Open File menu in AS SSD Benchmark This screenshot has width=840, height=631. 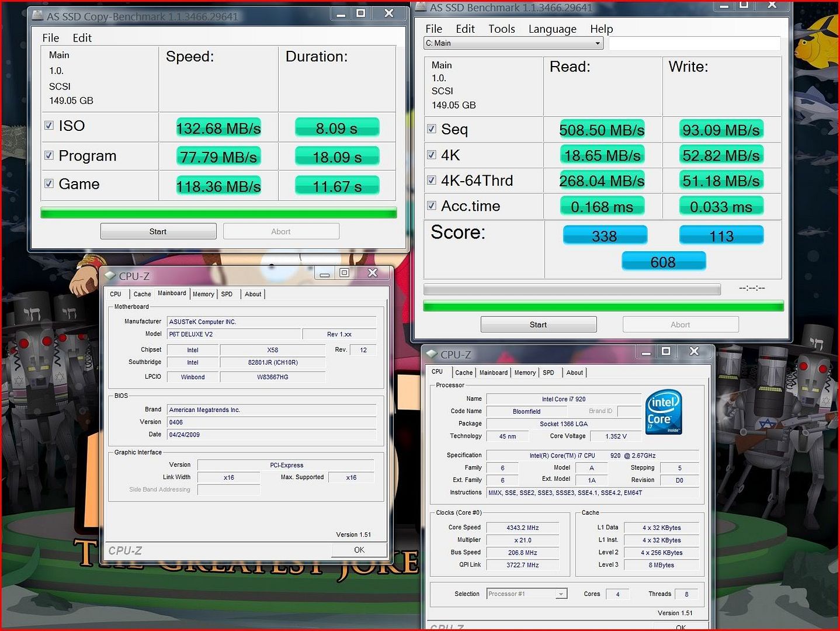(433, 29)
